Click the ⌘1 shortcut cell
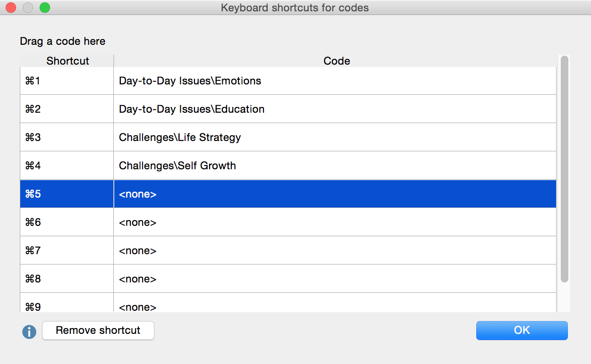 [67, 81]
